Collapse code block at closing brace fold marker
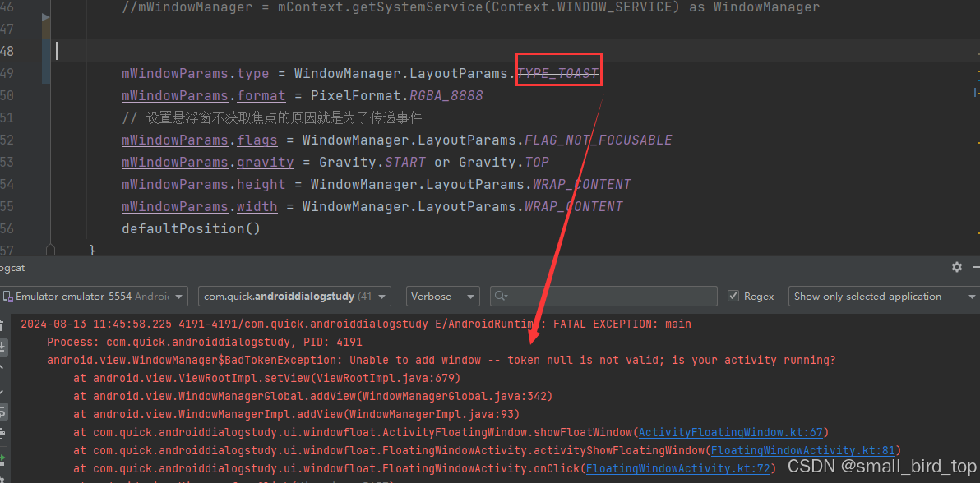This screenshot has width=980, height=483. click(50, 249)
